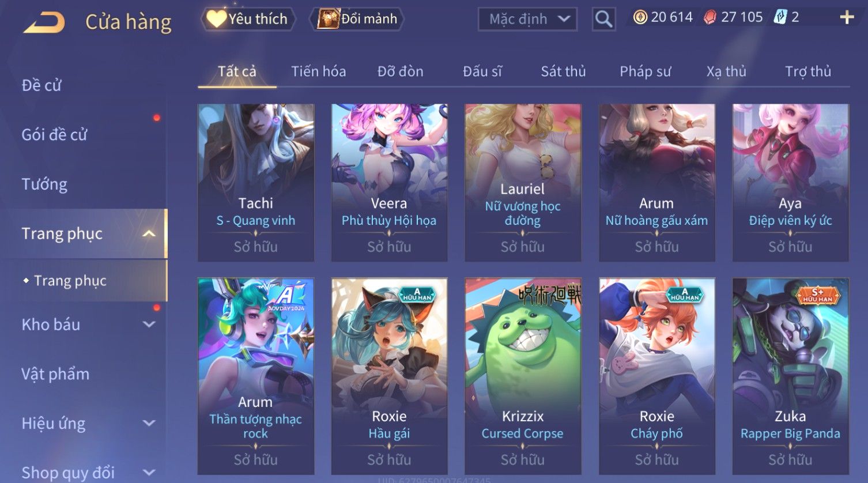Tap the plus icon to add currency

[x=847, y=18]
